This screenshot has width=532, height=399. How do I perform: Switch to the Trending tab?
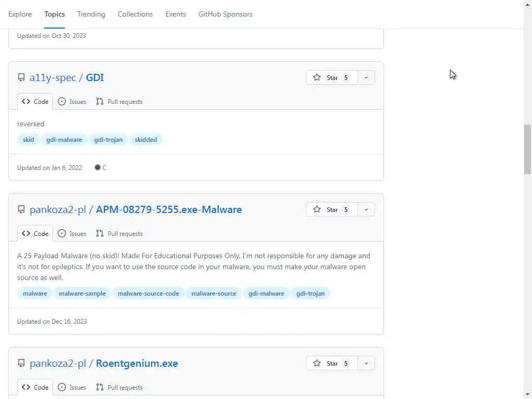(x=91, y=14)
